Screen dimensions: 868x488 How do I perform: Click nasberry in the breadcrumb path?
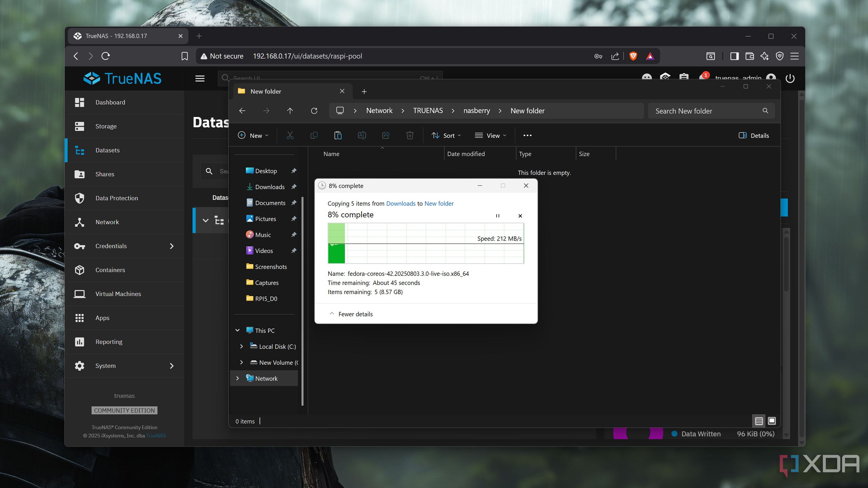476,111
